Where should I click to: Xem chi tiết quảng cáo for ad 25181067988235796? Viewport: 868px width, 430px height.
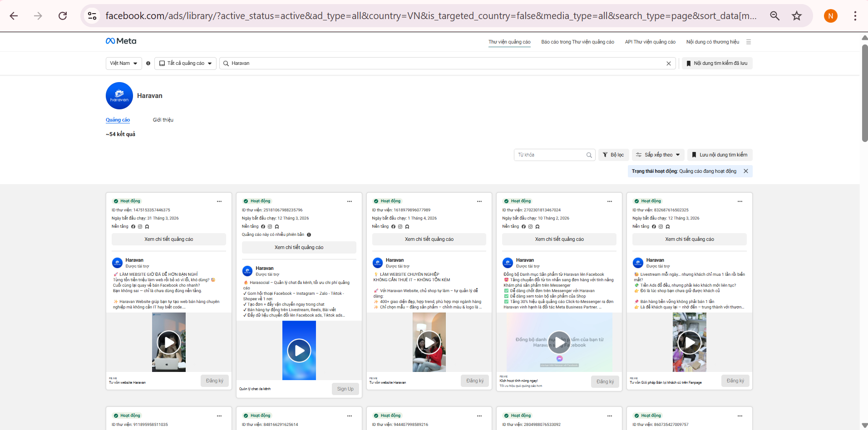[x=299, y=248]
